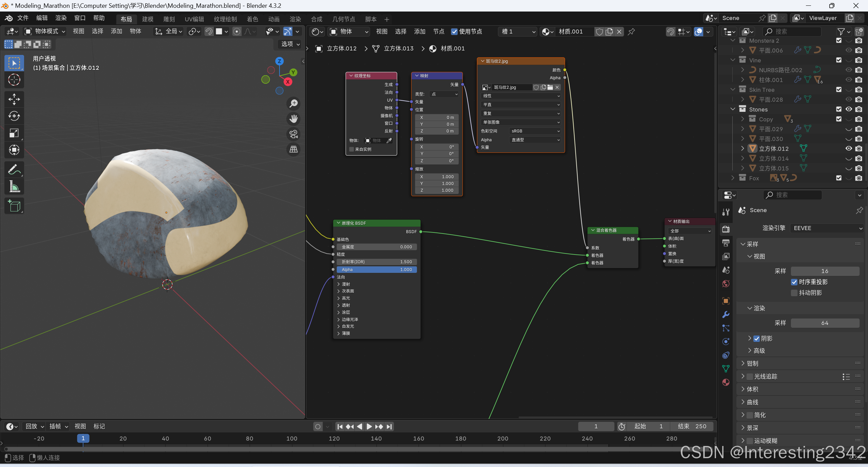This screenshot has width=868, height=467.
Task: Disable the 时序重投影 checkbox
Action: [794, 282]
